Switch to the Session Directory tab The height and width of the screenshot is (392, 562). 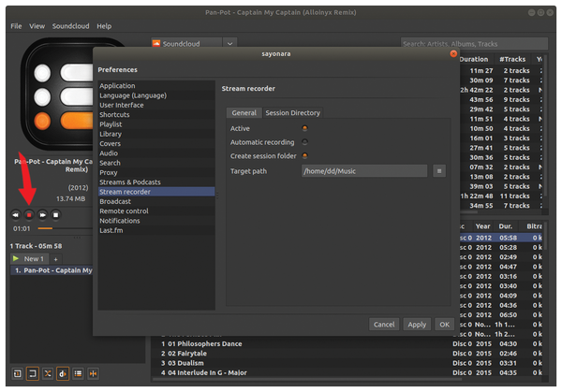(292, 113)
